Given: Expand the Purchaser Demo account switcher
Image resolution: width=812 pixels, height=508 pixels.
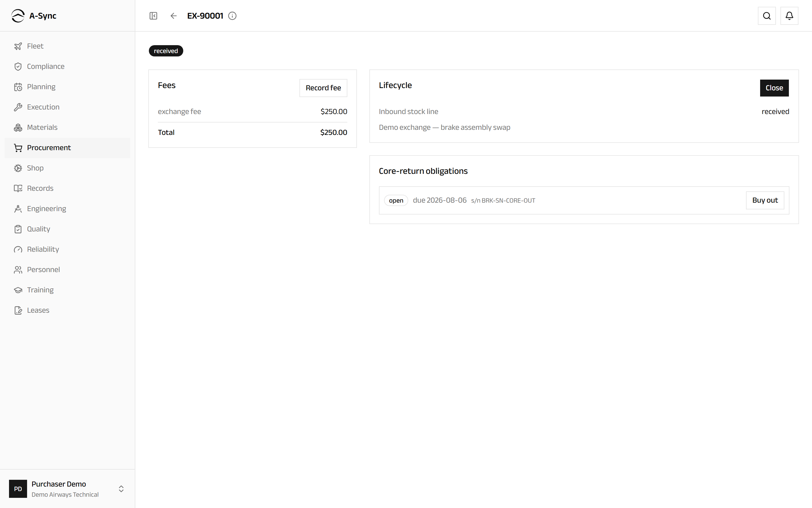Looking at the screenshot, I should 121,489.
